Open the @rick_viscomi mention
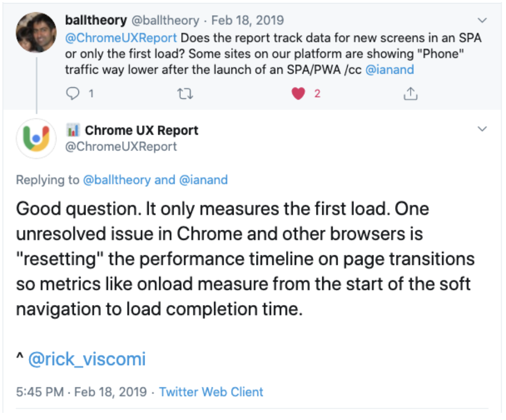Screen dimensions: 506x420 [87, 359]
